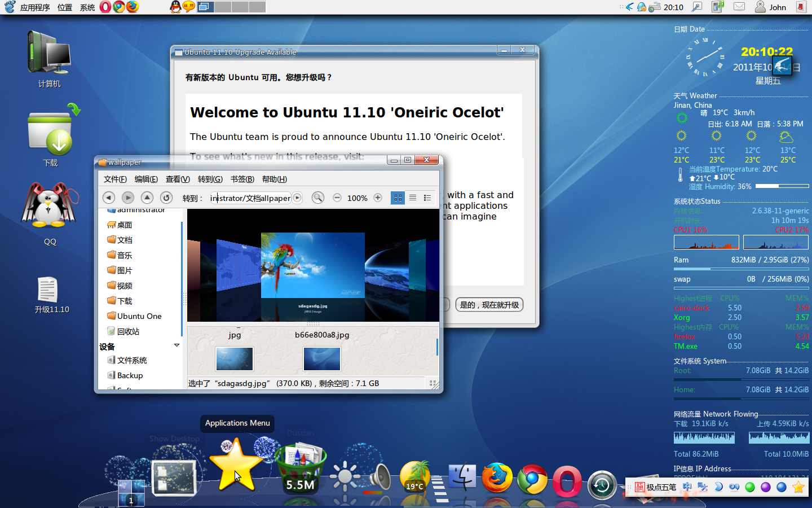Click the red shutdown session icon
This screenshot has width=812, height=508.
pyautogui.click(x=801, y=7)
